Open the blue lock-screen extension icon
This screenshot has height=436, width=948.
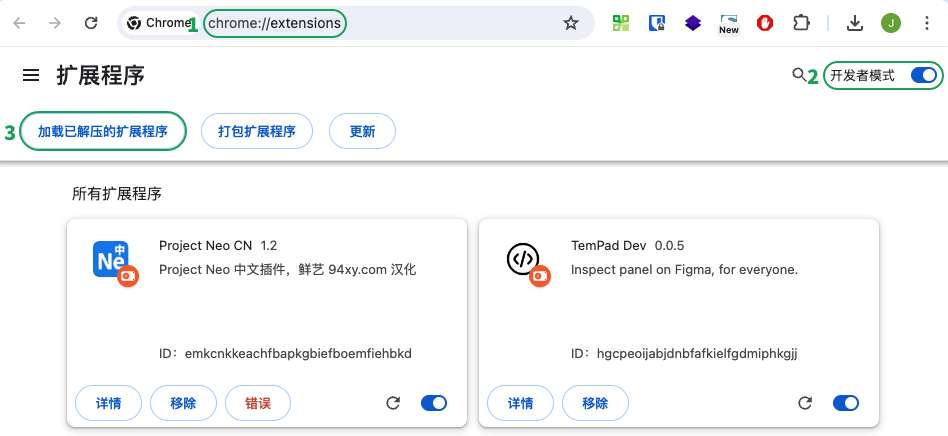(657, 23)
